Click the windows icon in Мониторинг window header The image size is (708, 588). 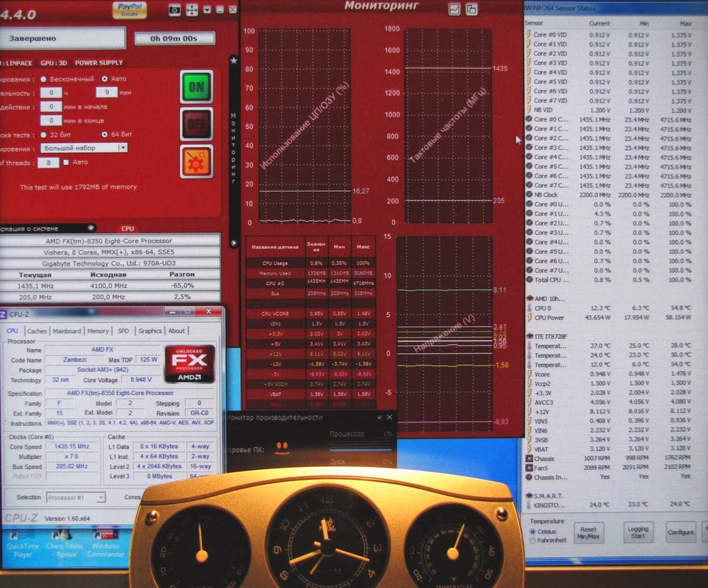[x=472, y=9]
